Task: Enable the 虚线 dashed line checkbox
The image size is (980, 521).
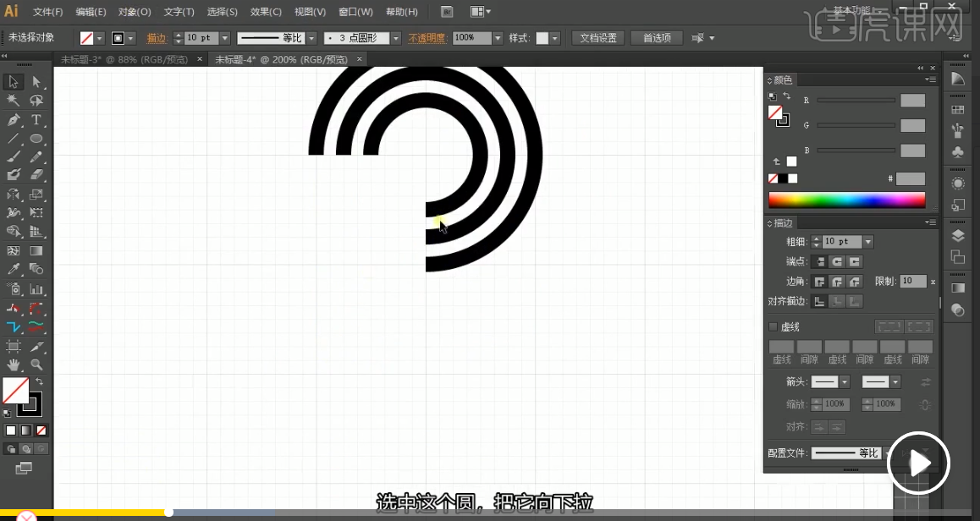Action: pyautogui.click(x=773, y=326)
